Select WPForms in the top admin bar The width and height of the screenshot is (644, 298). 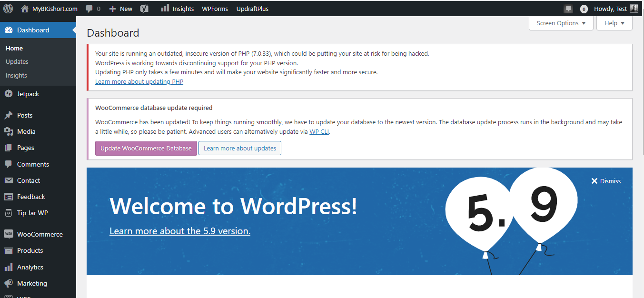[215, 8]
